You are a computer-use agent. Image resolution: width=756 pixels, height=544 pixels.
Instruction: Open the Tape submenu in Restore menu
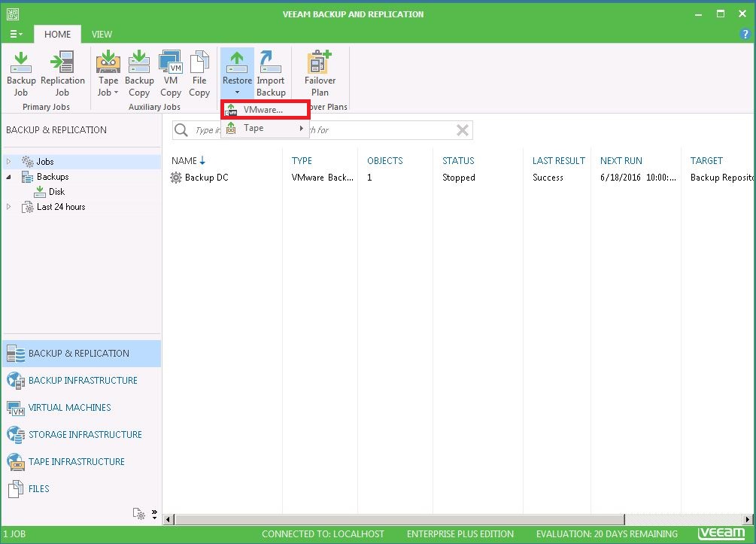pyautogui.click(x=265, y=128)
